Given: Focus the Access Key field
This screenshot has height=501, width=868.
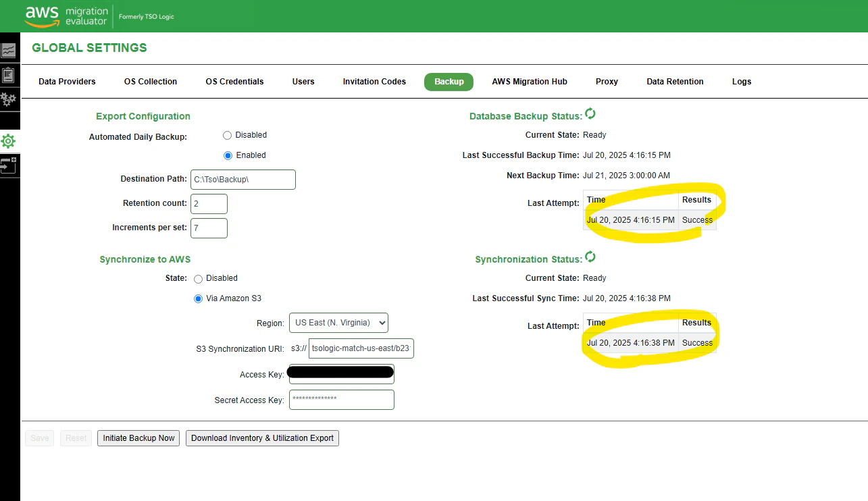Looking at the screenshot, I should 342,374.
